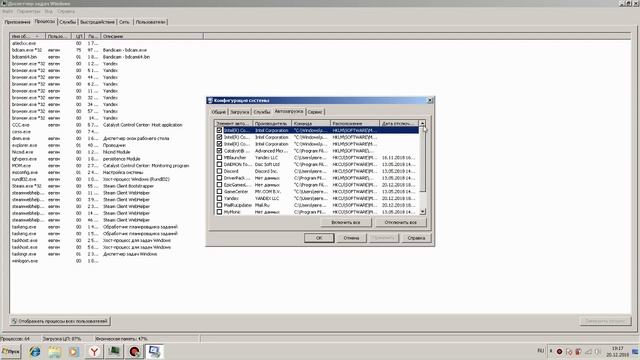Click the startup list scrollbar thumb
The image size is (640, 360).
coord(422,159)
